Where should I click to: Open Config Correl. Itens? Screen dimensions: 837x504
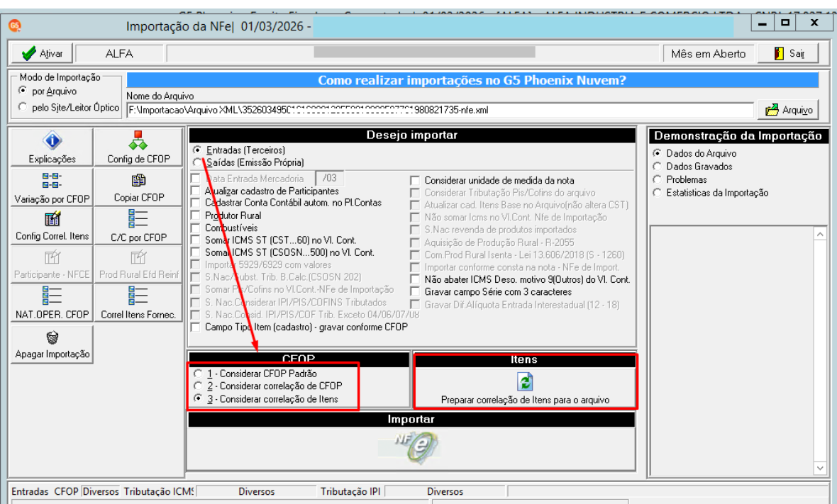(x=52, y=225)
